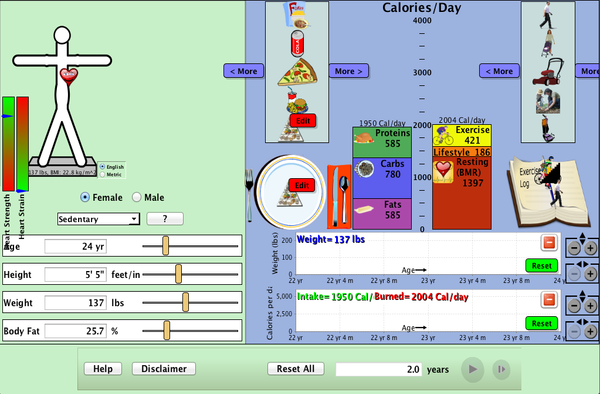Screen dimensions: 600x394
Task: Click the Weight slider handle
Action: [185, 302]
